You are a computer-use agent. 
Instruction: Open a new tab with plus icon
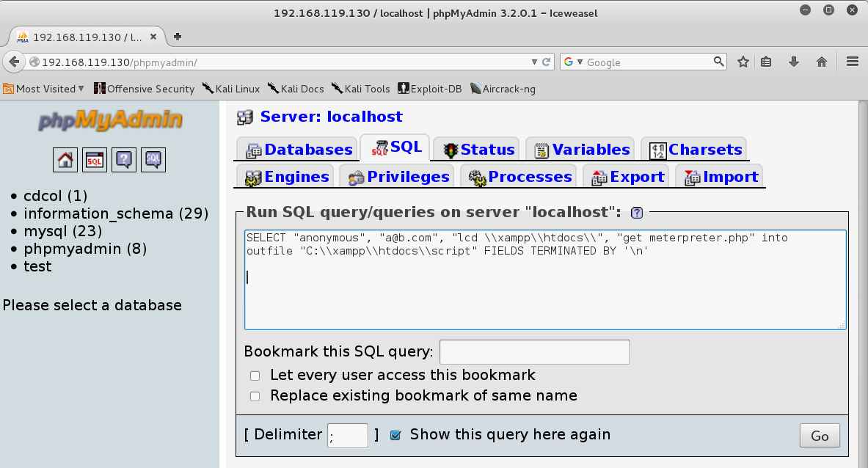click(177, 37)
